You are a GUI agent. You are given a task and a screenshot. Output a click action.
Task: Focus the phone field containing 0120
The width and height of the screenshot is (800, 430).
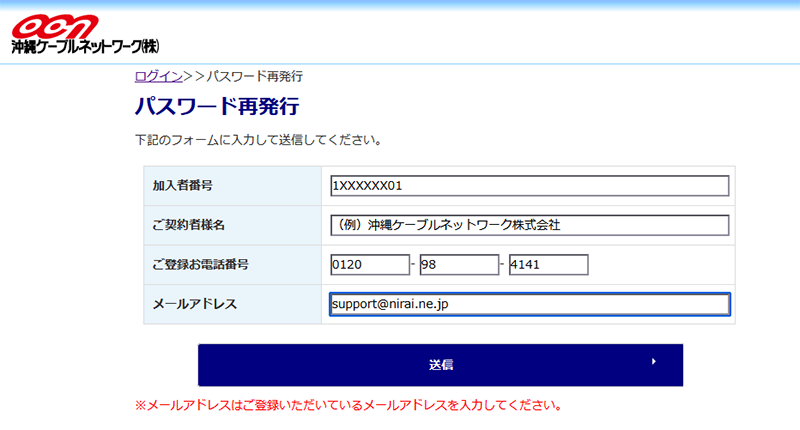pos(369,265)
